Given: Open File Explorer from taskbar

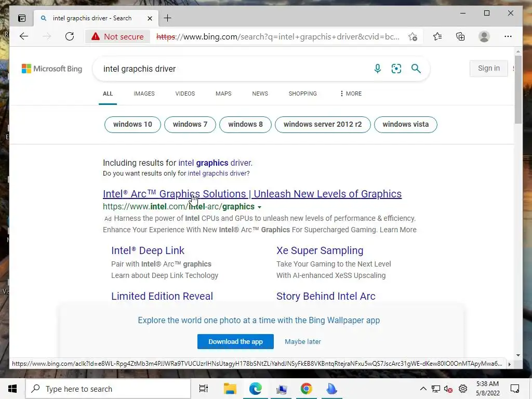Looking at the screenshot, I should [x=230, y=389].
